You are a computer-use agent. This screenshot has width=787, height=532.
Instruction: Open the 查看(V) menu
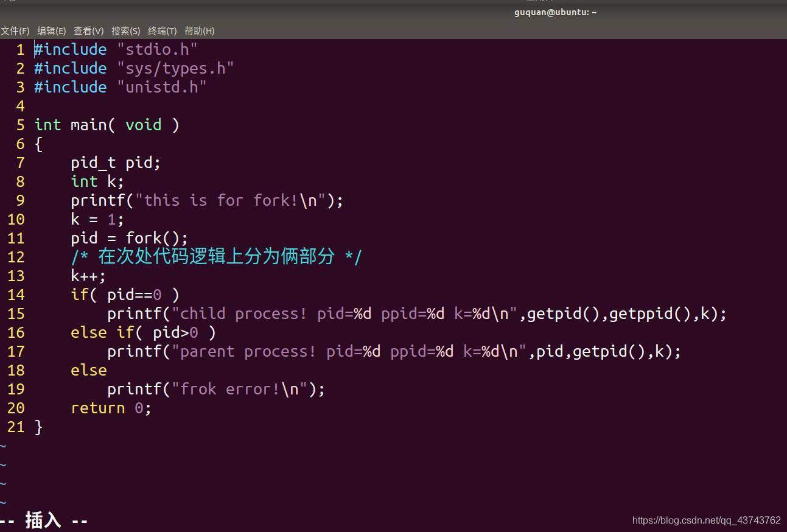(x=89, y=30)
